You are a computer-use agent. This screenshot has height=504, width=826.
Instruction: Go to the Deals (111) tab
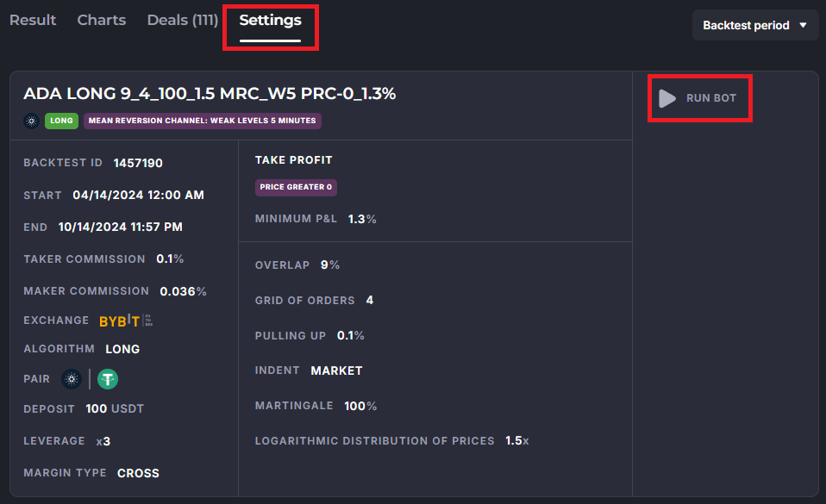pos(183,20)
